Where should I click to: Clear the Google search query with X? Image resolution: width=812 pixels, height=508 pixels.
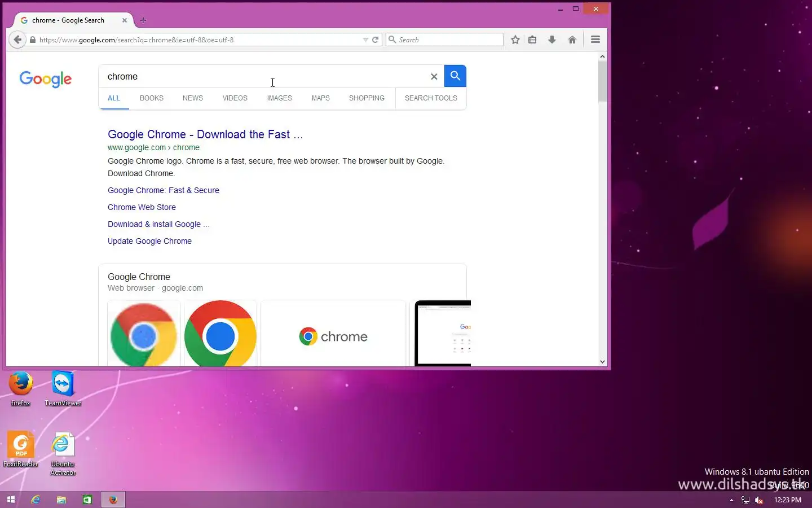434,76
